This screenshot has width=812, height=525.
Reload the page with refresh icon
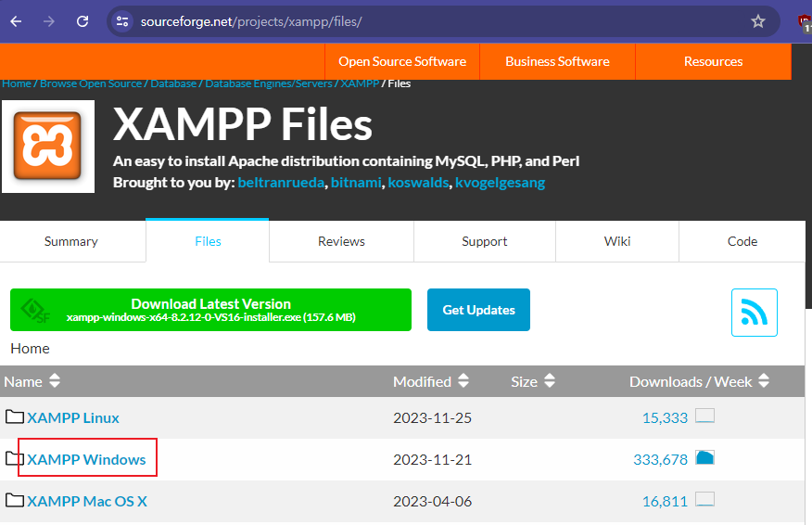82,21
